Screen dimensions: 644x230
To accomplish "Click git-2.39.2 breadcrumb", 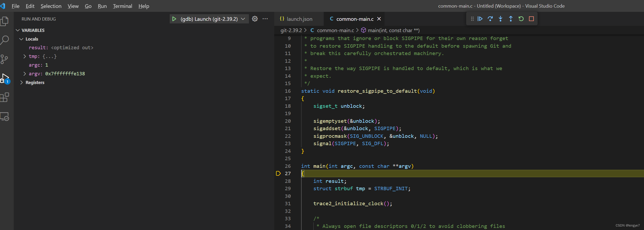I will coord(291,30).
